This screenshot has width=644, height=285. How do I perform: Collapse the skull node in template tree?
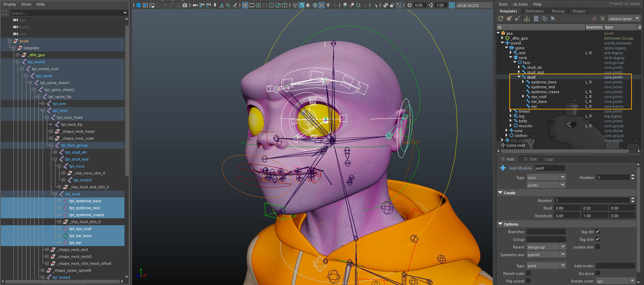519,77
